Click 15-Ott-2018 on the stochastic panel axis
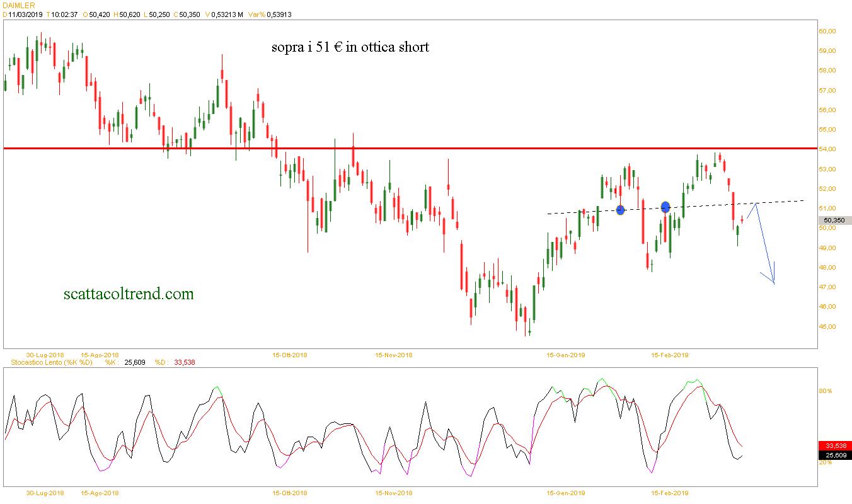Image resolution: width=852 pixels, height=504 pixels. pos(290,493)
